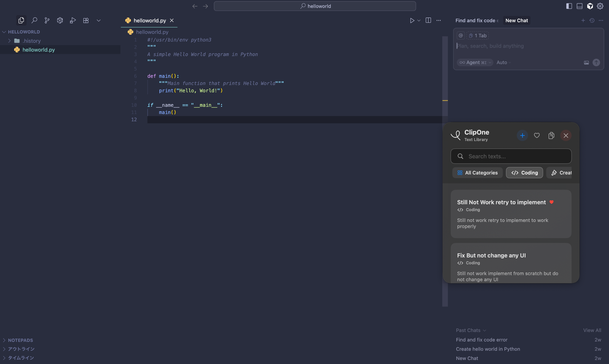Close the helloworld.py editor tab
The height and width of the screenshot is (364, 609).
[172, 20]
